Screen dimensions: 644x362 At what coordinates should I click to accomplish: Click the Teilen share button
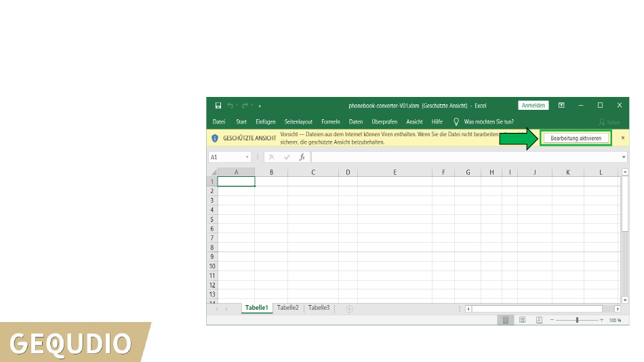(609, 123)
